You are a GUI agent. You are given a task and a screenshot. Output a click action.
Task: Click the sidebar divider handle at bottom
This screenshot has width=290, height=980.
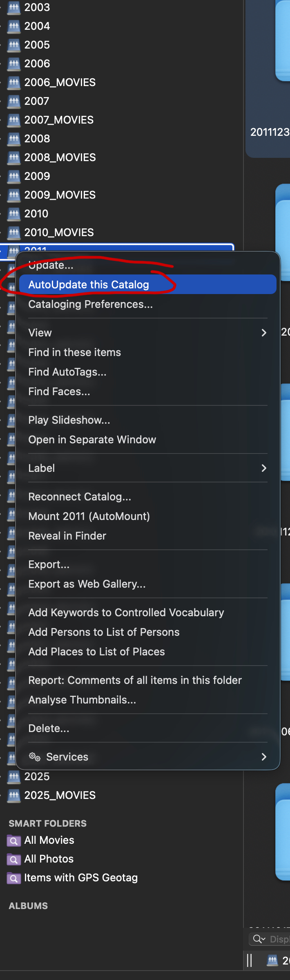pos(250,960)
